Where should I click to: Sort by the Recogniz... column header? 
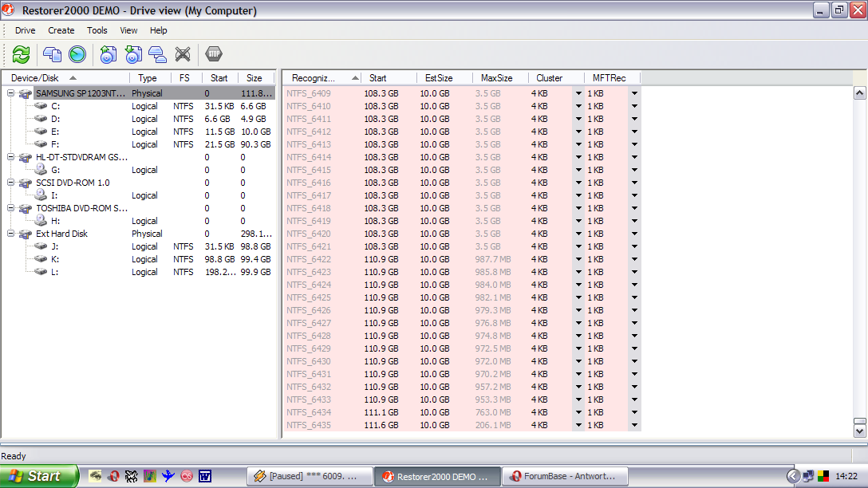(323, 78)
